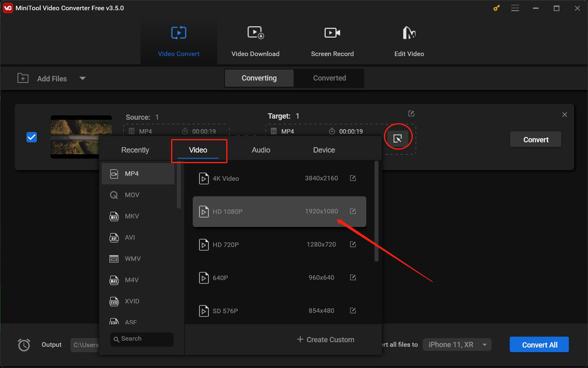Choose the HD 1080P preset
Screen dimensions: 588x368
pyautogui.click(x=279, y=211)
